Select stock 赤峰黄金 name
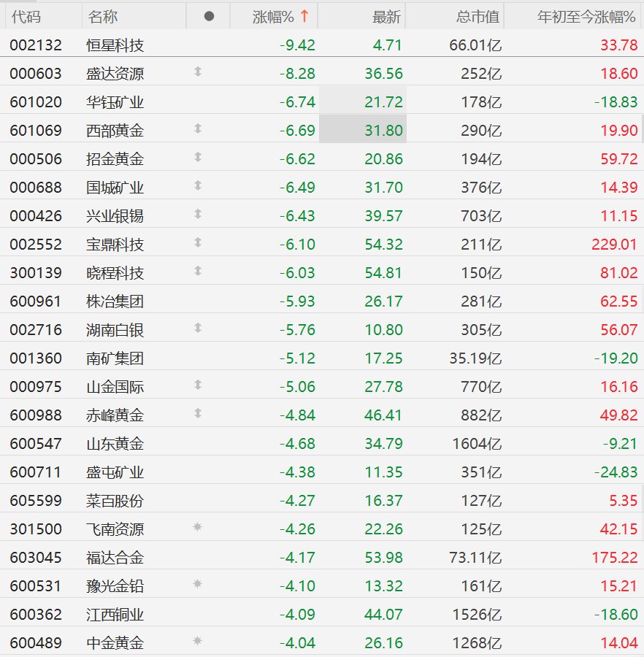Screen dimensions: 644x657 click(115, 415)
